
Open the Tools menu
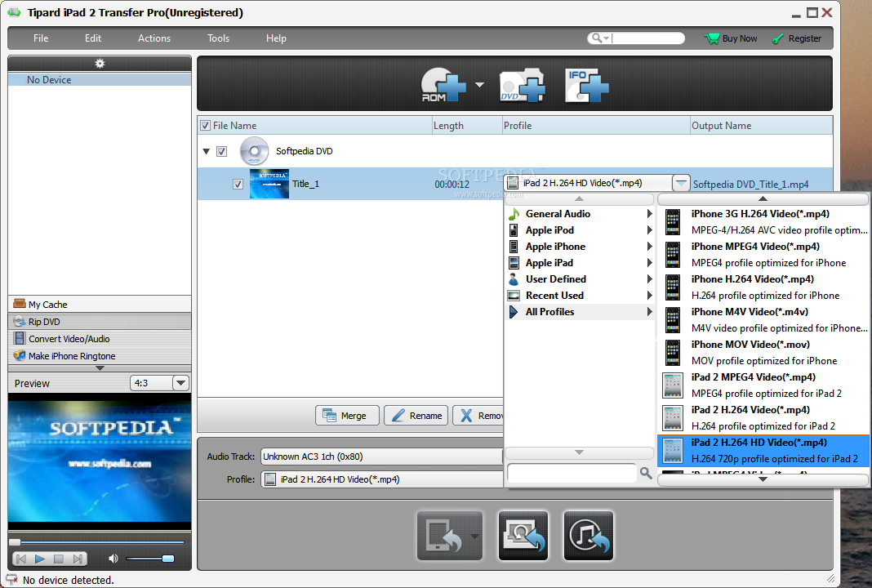click(x=218, y=38)
